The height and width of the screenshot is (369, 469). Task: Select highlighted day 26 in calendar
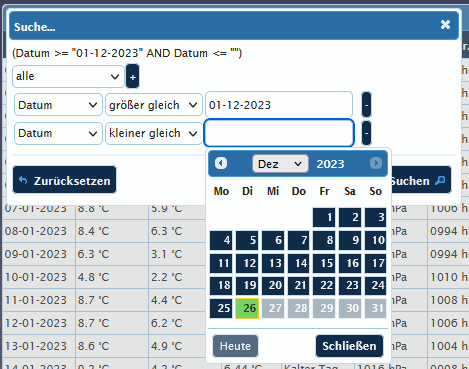click(x=247, y=308)
